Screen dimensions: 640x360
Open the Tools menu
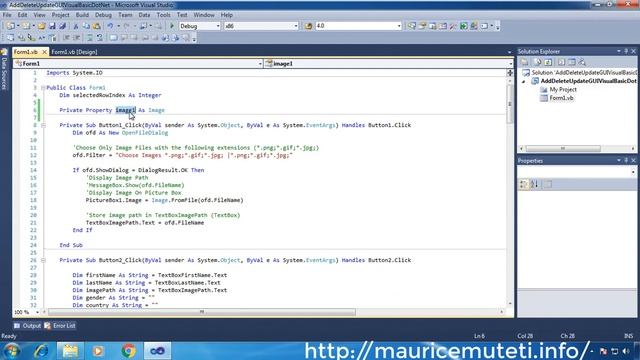pos(164,15)
